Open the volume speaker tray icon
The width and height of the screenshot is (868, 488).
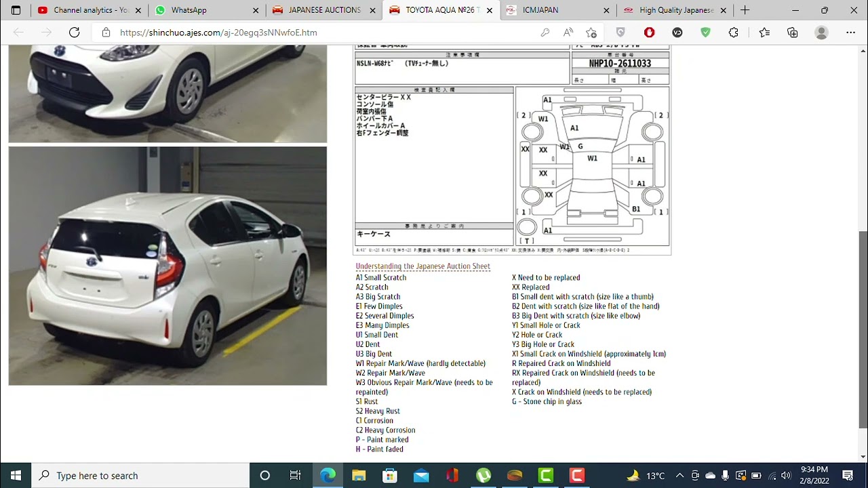[x=786, y=475]
